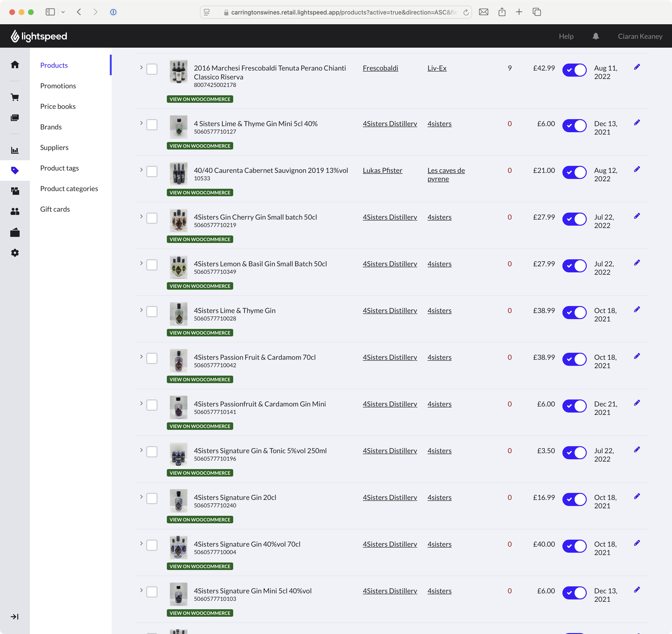Edit 2016 Marchesi Frescobaldi Chianti with pencil
The width and height of the screenshot is (672, 634).
[x=637, y=67]
